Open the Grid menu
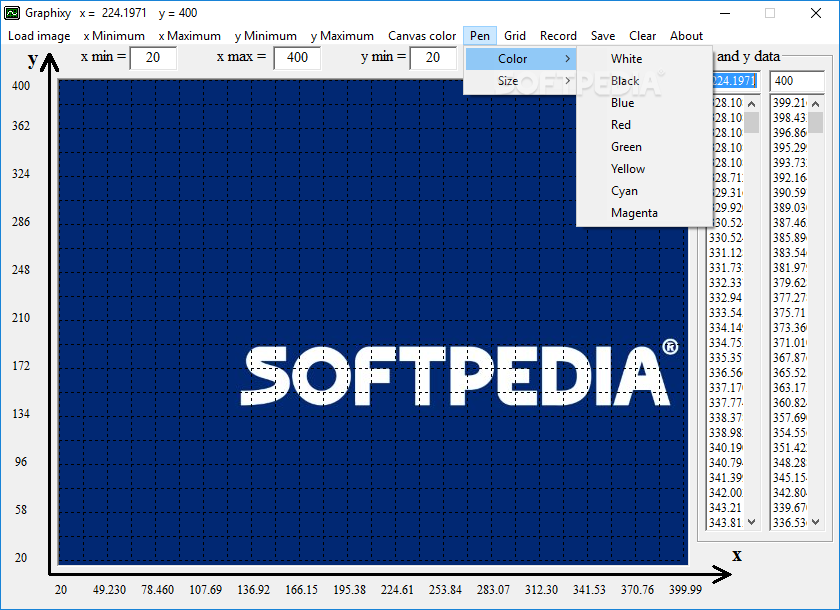 click(515, 36)
